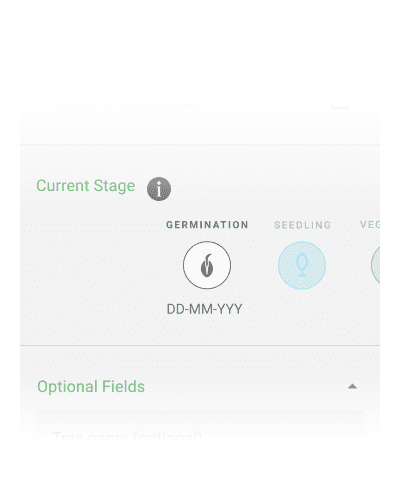Click the seedling sprout glyph in blue circle
The image size is (400, 501).
click(302, 265)
